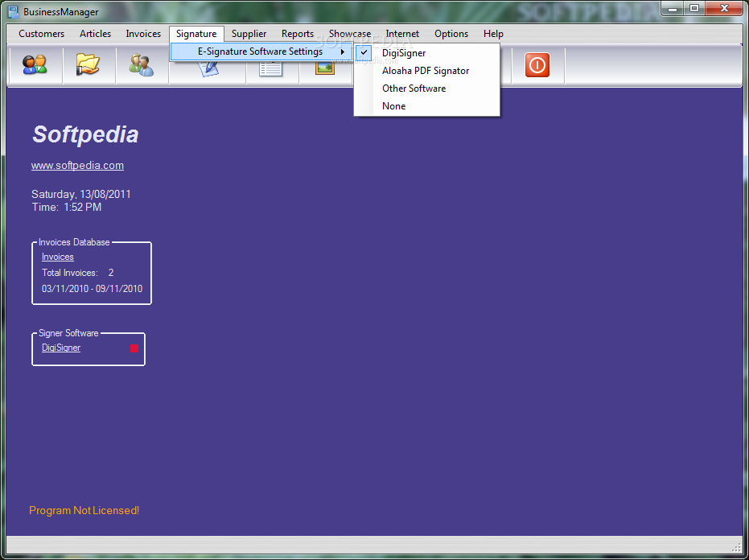Screen dimensions: 749x560
Task: Open the Options menu
Action: click(451, 34)
